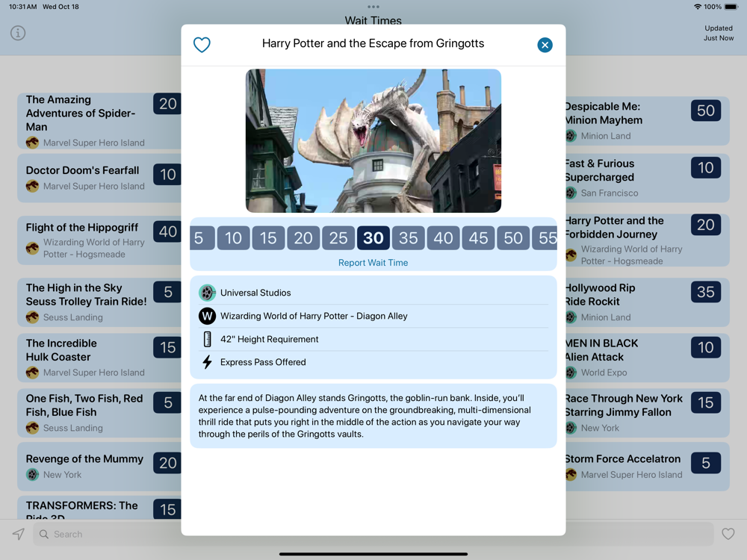The width and height of the screenshot is (747, 560).
Task: Report a 20 minute wait in the popup
Action: click(303, 237)
